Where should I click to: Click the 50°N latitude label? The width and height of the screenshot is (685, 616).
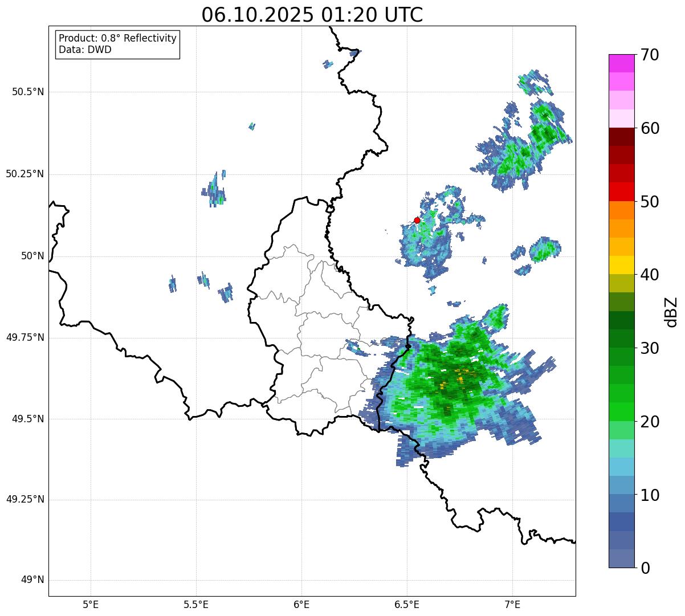tap(32, 256)
